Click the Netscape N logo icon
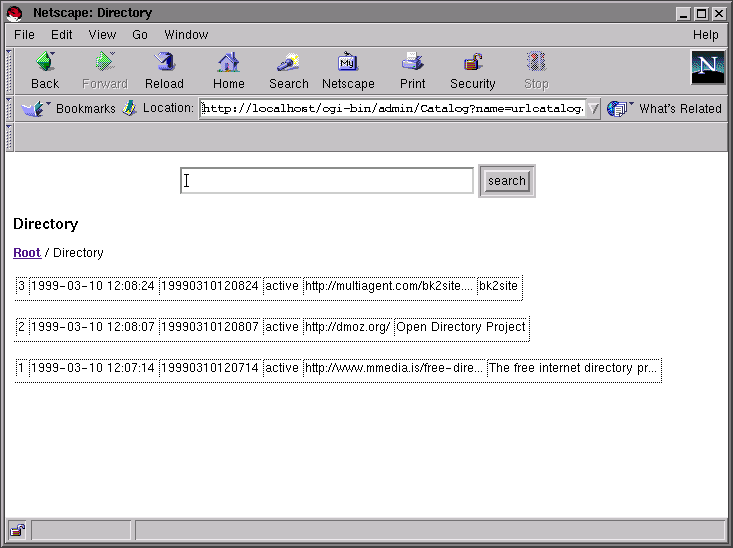Image resolution: width=733 pixels, height=548 pixels. click(707, 67)
